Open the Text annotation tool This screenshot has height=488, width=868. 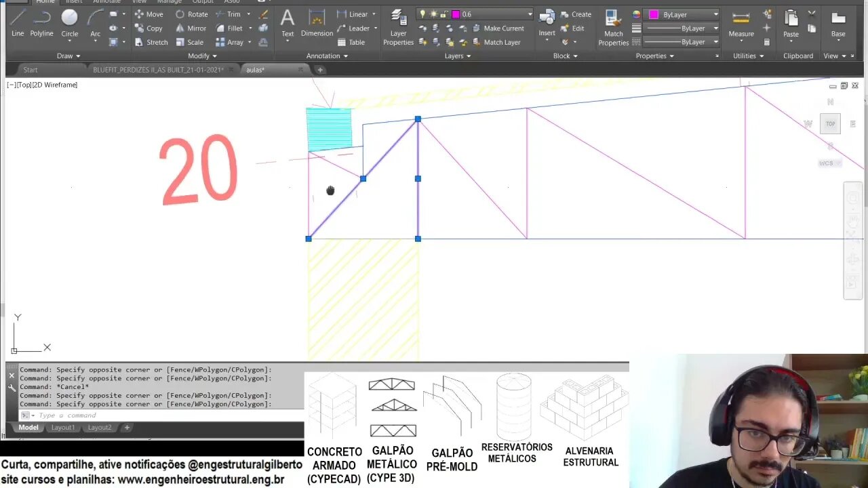[288, 23]
